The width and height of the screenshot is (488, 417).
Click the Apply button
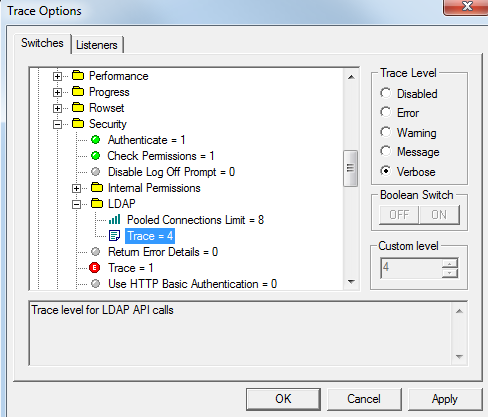[445, 399]
